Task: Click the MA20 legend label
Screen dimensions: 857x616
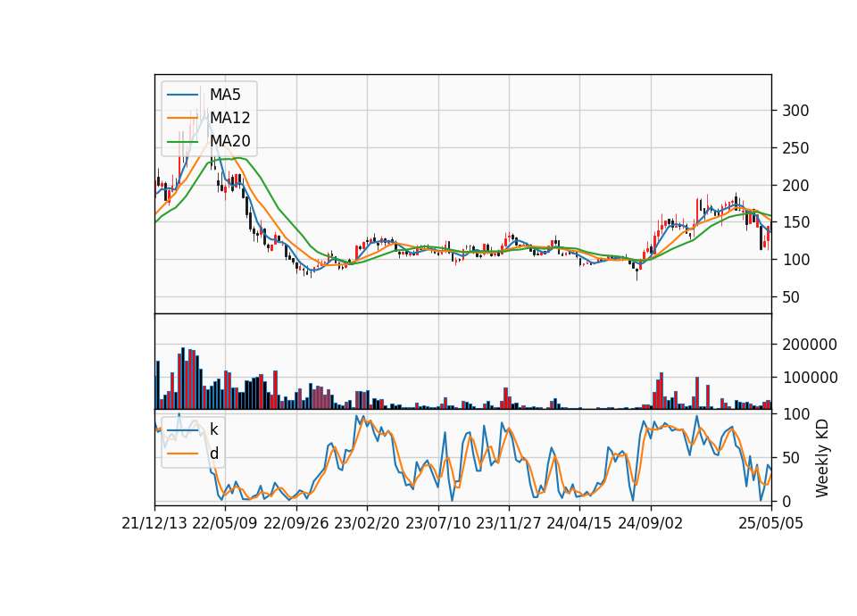Action: [230, 141]
